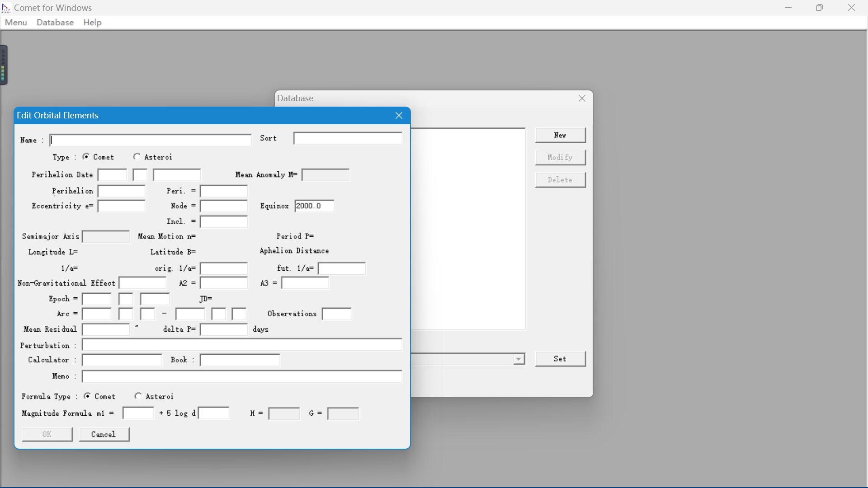Click the Node = field
This screenshot has height=488, width=868.
(x=224, y=206)
